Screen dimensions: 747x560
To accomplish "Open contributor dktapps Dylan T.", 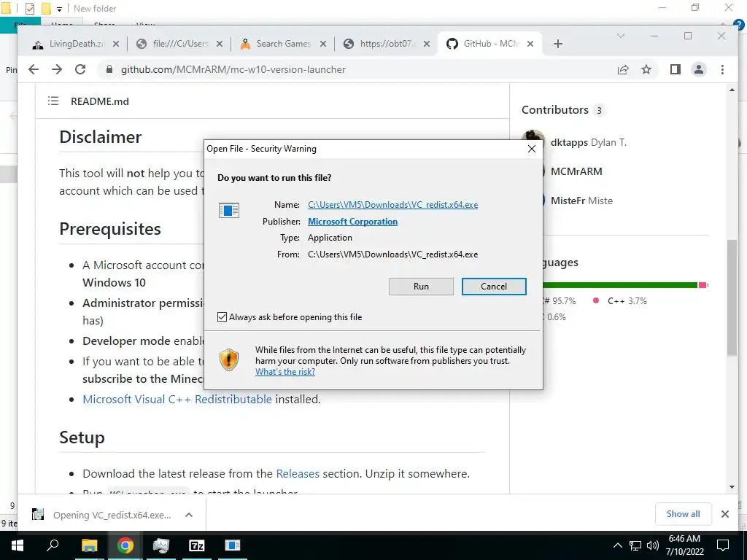I will (x=589, y=142).
